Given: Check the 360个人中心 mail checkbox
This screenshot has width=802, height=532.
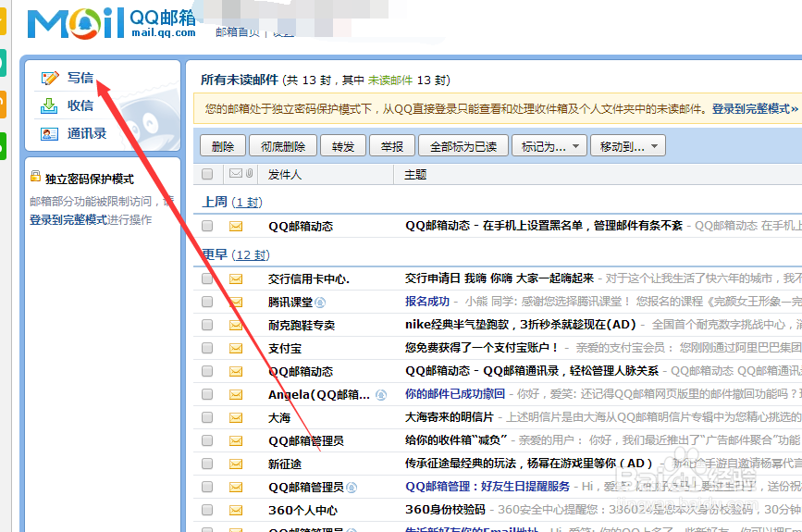Looking at the screenshot, I should tap(207, 510).
